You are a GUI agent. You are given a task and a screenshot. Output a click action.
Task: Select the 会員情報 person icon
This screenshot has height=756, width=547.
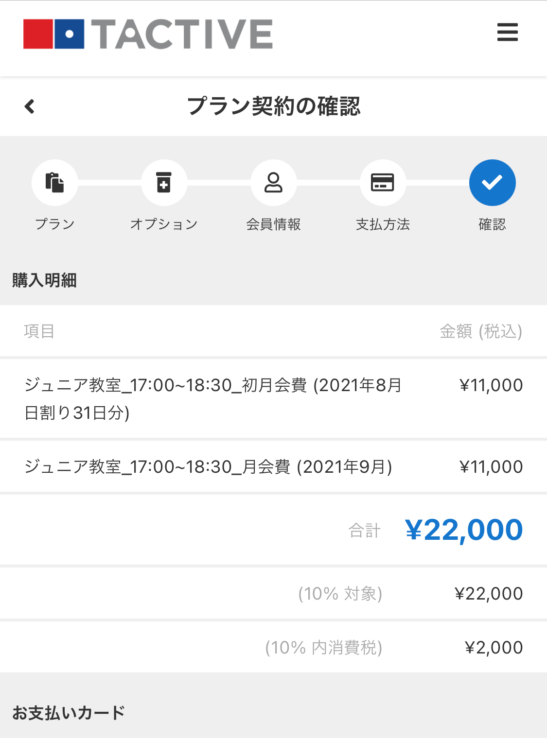273,183
